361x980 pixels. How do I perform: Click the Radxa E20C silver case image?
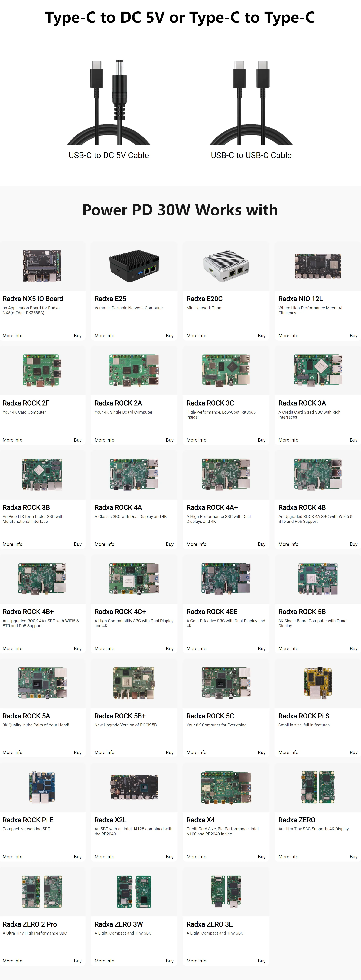(x=226, y=266)
